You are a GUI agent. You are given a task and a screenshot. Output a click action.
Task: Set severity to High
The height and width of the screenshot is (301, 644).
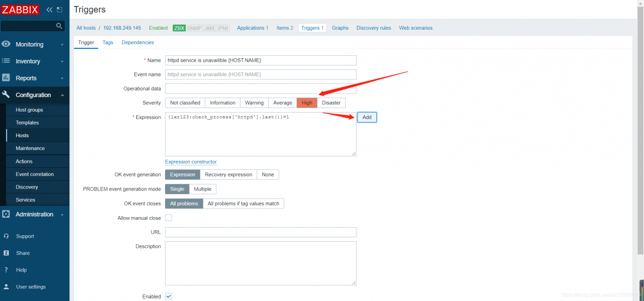pos(307,103)
